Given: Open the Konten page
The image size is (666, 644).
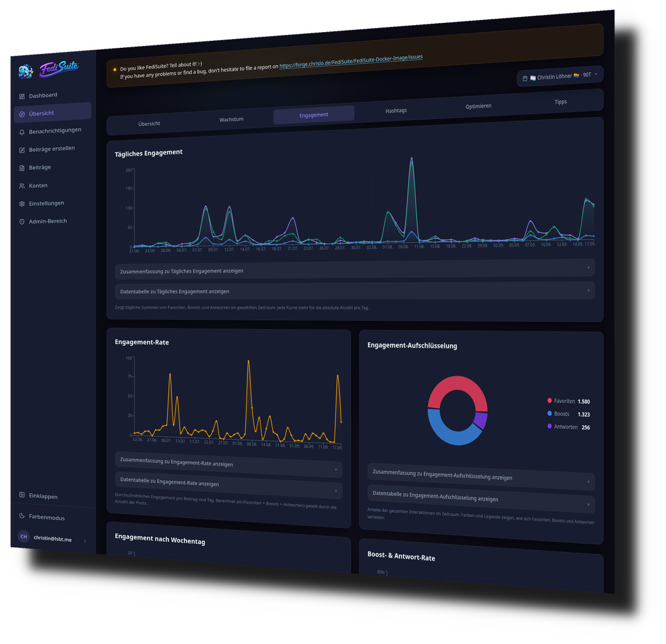Looking at the screenshot, I should pyautogui.click(x=52, y=185).
